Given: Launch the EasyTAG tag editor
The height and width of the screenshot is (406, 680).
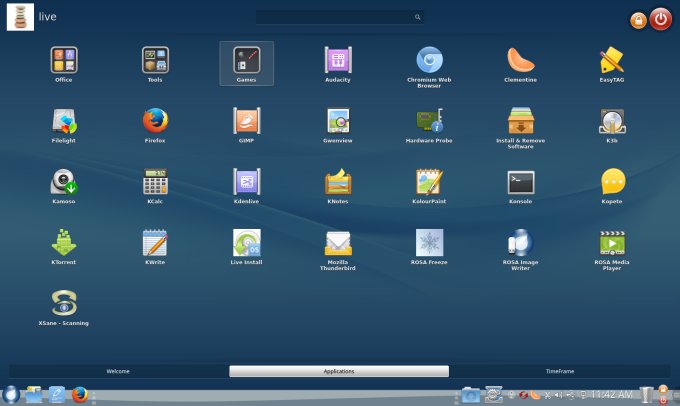Looking at the screenshot, I should tap(612, 64).
